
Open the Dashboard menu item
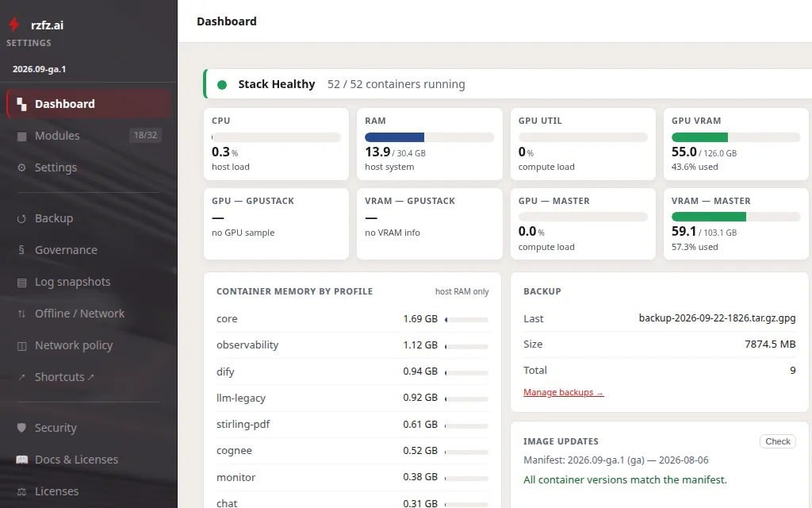(89, 104)
